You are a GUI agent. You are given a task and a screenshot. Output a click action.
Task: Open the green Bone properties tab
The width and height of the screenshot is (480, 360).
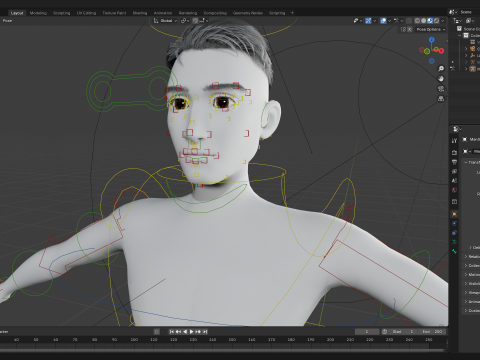click(x=454, y=251)
